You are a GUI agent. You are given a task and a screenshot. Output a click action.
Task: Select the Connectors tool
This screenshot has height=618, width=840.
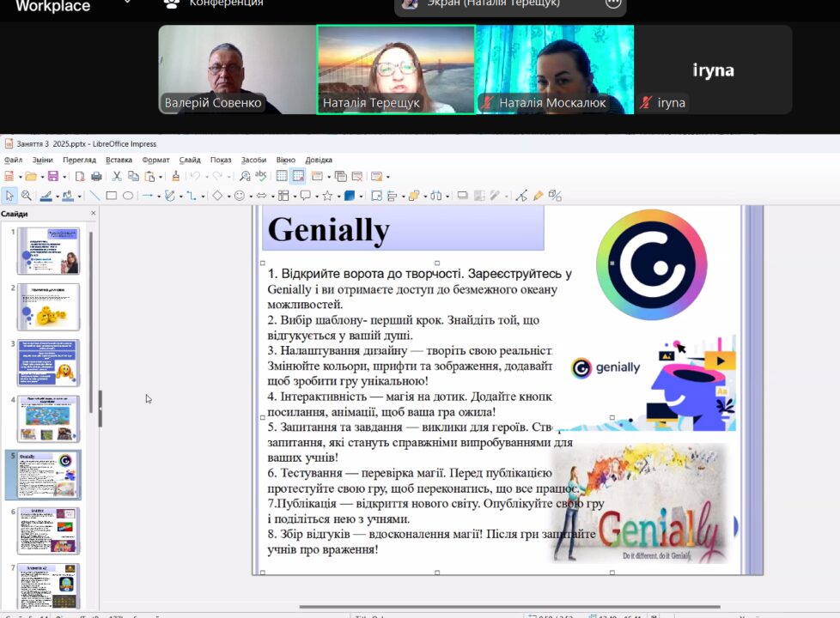(192, 196)
